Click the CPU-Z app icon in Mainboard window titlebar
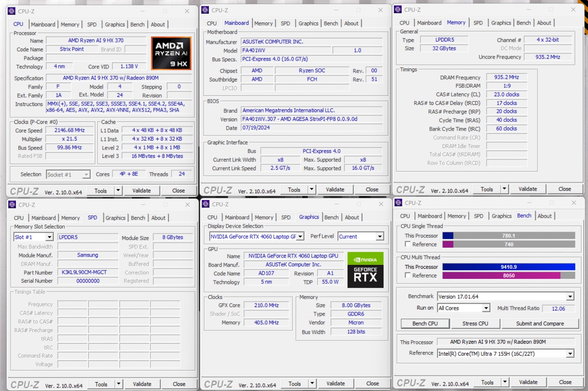 click(x=205, y=10)
